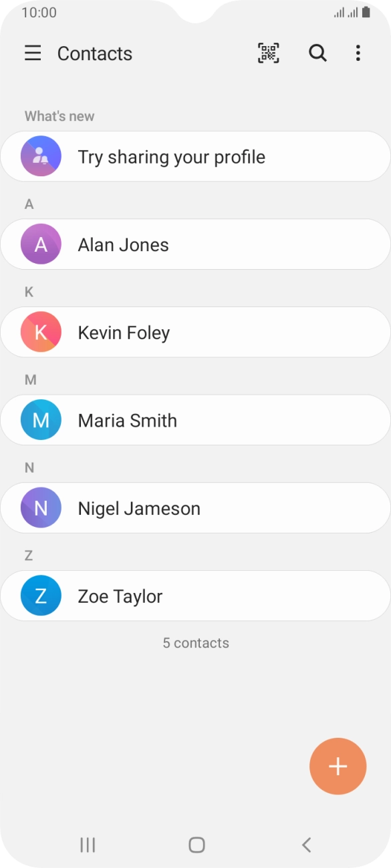
Task: Tap Nigel Jameson's N avatar
Action: pos(41,508)
